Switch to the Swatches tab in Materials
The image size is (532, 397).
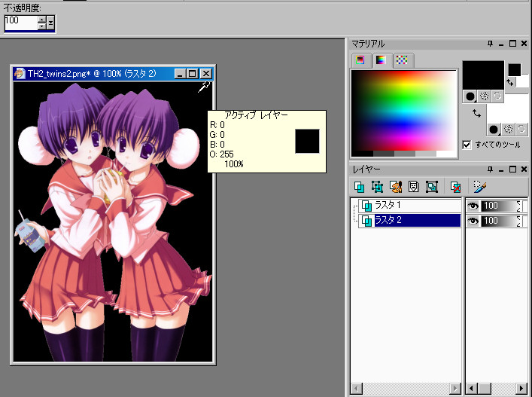[x=402, y=60]
